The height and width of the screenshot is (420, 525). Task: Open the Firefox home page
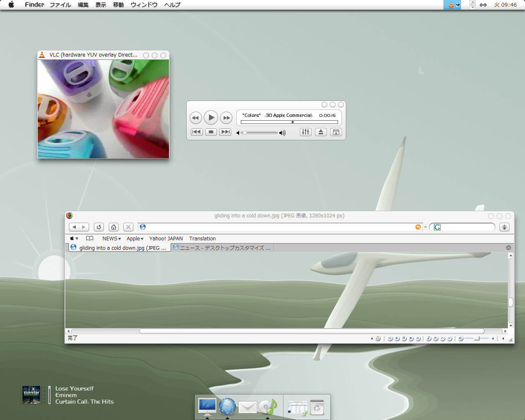coord(114,227)
